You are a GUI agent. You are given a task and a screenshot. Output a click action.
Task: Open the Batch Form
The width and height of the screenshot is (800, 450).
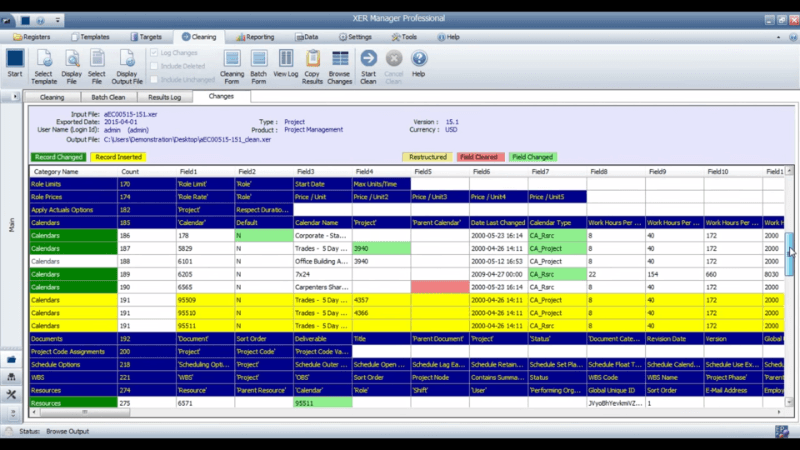(x=259, y=67)
